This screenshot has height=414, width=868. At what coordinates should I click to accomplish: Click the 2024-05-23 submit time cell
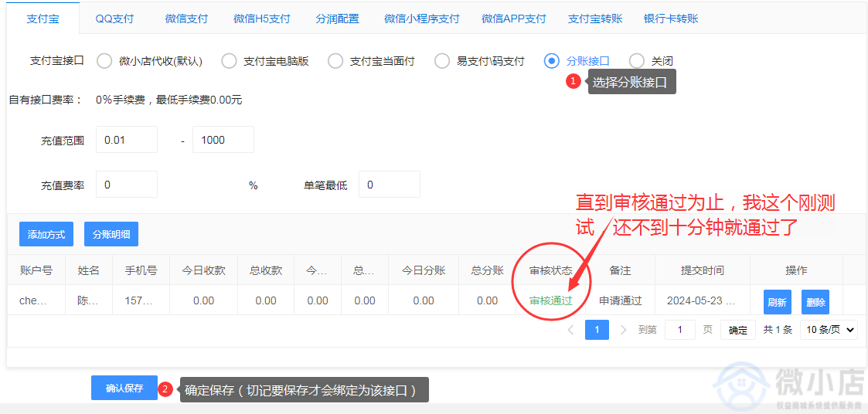tap(701, 300)
